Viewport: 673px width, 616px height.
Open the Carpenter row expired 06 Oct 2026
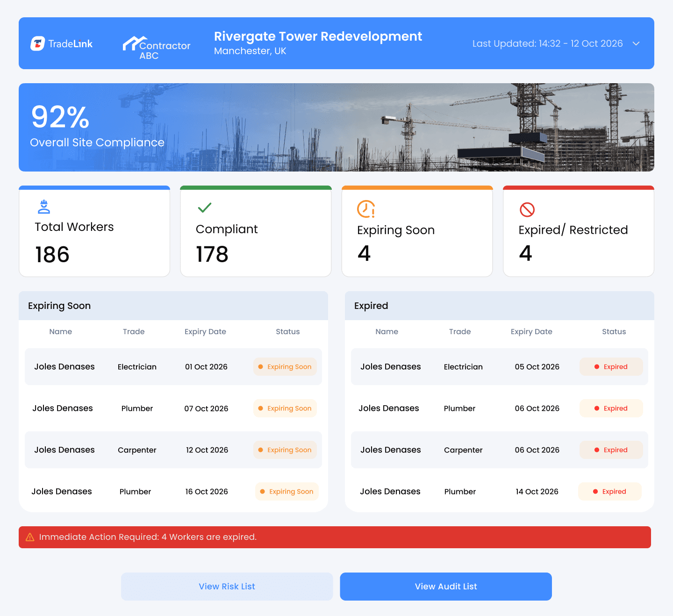coord(500,450)
